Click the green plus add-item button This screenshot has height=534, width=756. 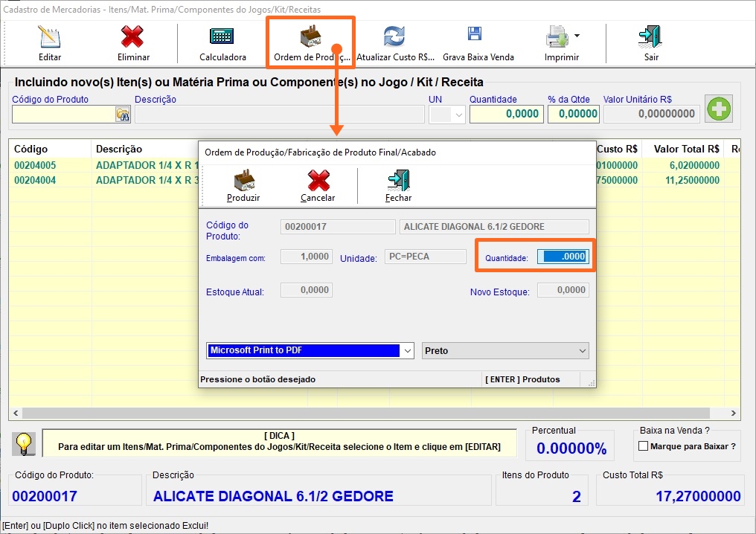click(x=719, y=109)
